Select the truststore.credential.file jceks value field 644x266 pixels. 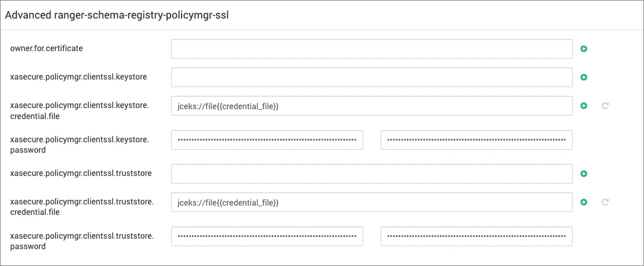pyautogui.click(x=372, y=202)
